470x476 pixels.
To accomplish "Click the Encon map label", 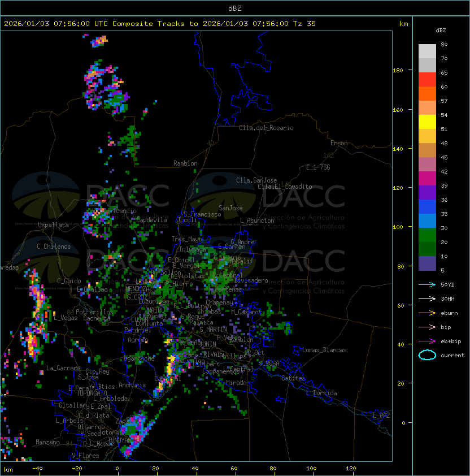I will pos(339,143).
